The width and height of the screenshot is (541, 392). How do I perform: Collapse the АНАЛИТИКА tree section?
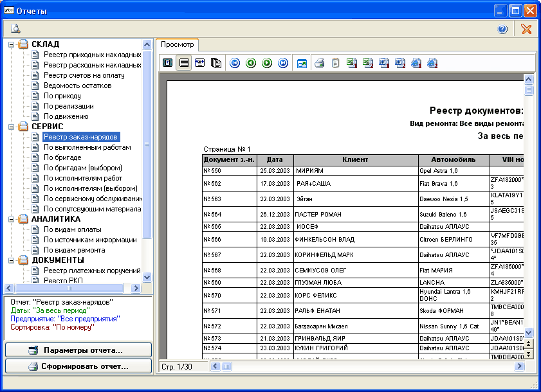tap(11, 219)
